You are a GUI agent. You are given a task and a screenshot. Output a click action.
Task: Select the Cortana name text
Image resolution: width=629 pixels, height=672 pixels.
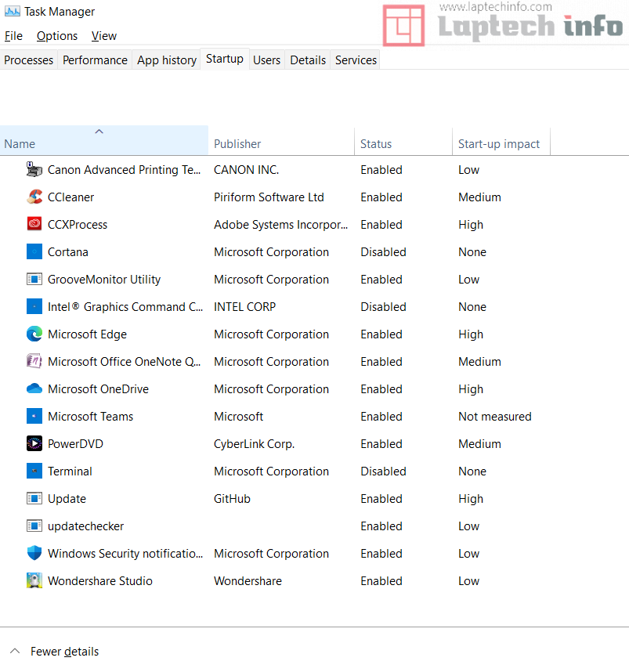tap(67, 252)
